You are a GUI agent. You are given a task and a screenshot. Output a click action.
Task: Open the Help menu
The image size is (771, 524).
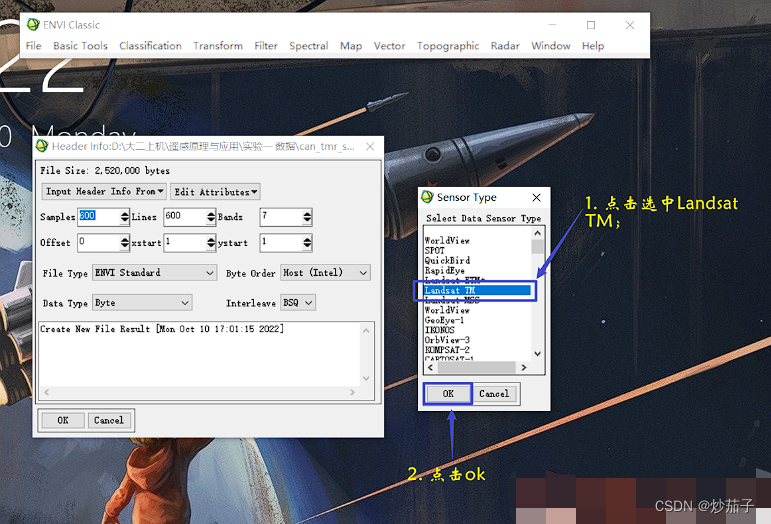593,46
